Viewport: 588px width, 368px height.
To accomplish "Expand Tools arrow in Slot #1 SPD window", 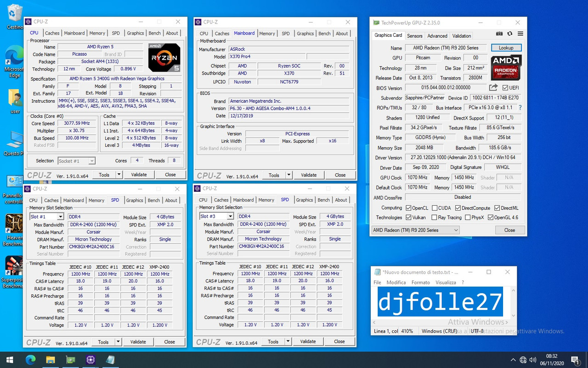I will pyautogui.click(x=118, y=342).
